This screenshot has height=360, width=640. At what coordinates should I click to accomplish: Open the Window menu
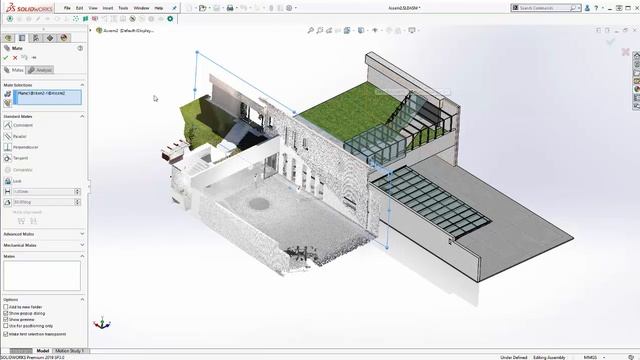[x=141, y=8]
